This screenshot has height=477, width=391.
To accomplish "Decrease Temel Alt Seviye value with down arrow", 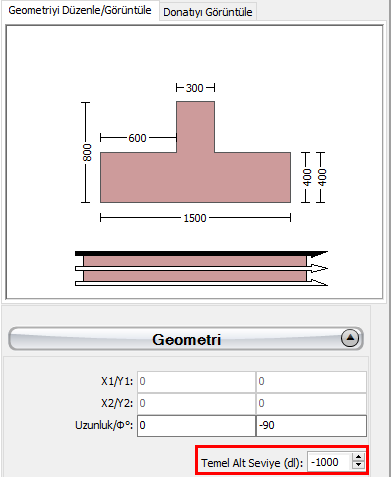I will 358,465.
